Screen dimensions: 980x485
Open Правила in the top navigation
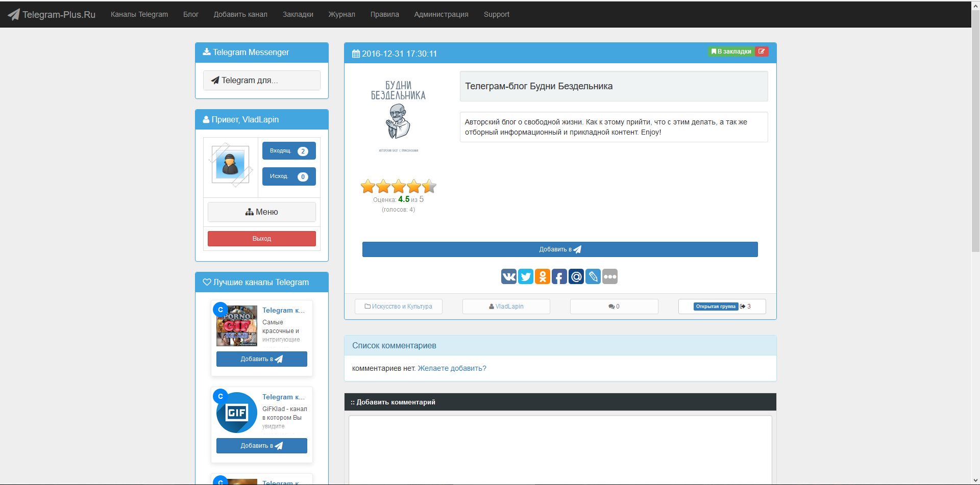(x=385, y=14)
